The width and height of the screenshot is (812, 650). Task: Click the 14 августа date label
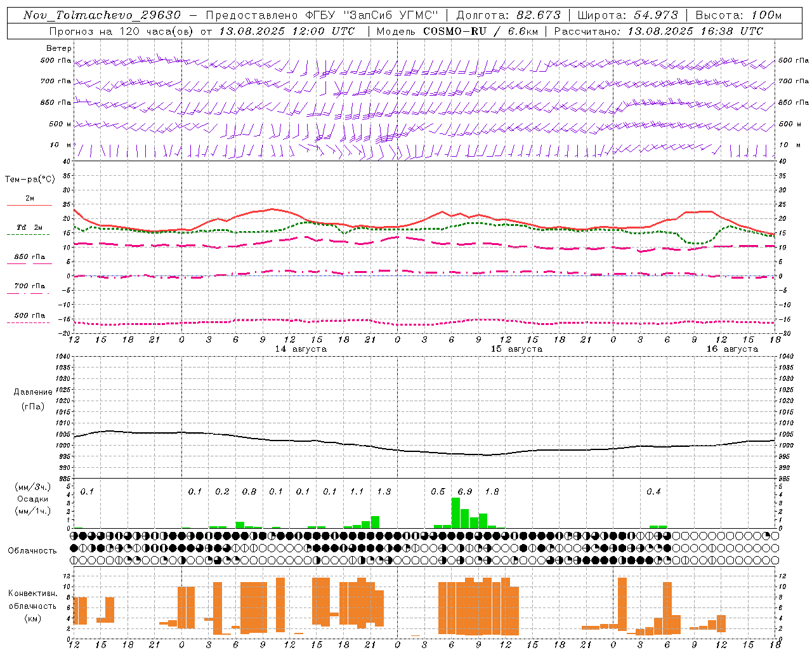click(301, 349)
